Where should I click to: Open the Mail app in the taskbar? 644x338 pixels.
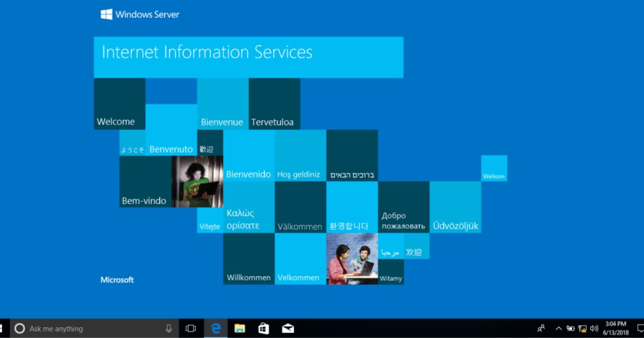[x=288, y=328]
